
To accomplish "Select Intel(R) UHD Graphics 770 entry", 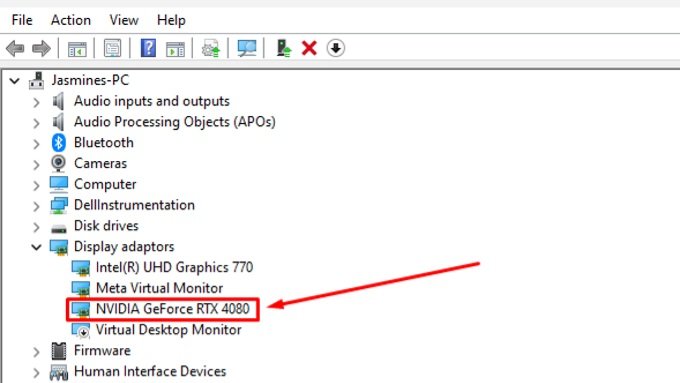I will (174, 267).
